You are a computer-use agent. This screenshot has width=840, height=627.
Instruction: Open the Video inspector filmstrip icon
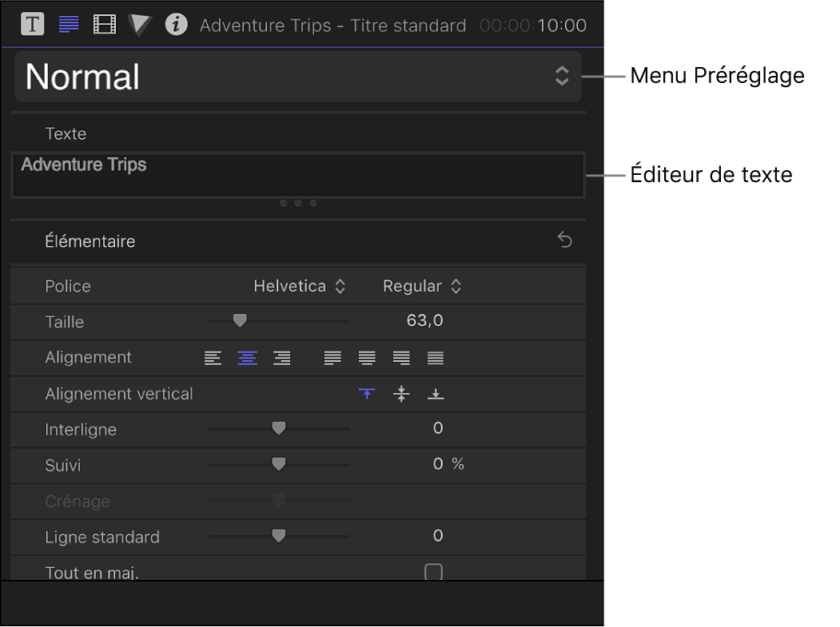(x=105, y=24)
